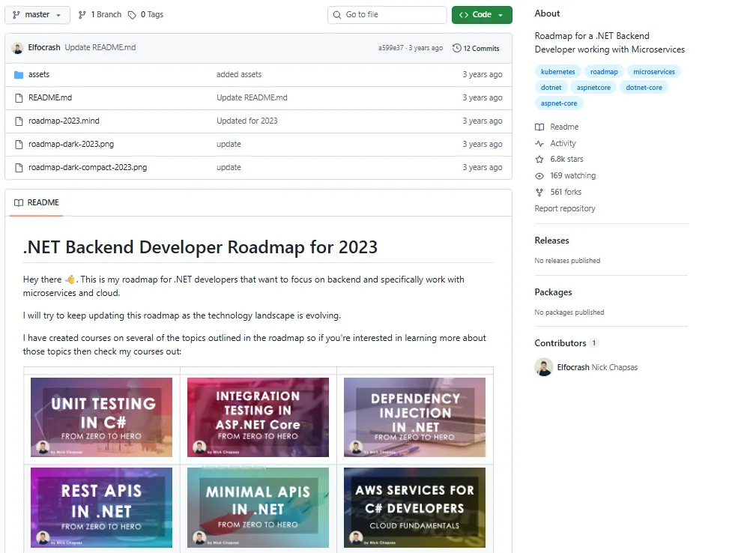This screenshot has height=553, width=756.
Task: Open roadmap-dark-compact-2023.png file
Action: [x=88, y=167]
